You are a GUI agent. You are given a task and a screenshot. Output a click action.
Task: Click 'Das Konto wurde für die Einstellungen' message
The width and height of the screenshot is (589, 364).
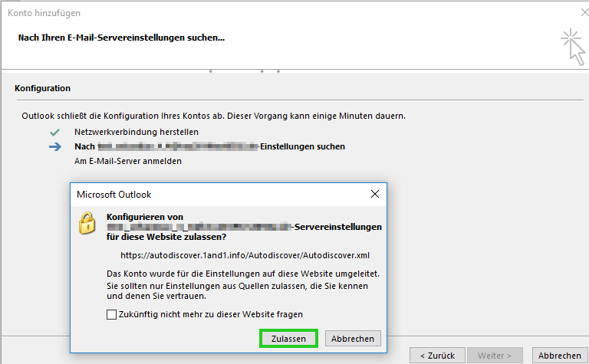(x=243, y=274)
